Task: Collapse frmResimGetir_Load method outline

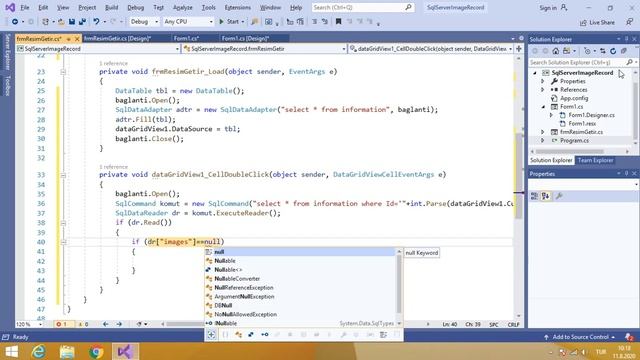Action: pyautogui.click(x=63, y=72)
